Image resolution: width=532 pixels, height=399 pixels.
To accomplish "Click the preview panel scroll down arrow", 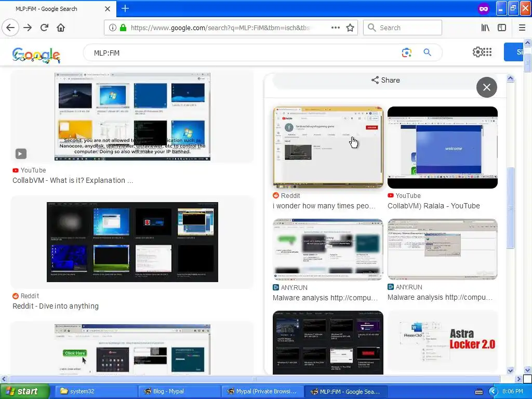I will pos(510,370).
